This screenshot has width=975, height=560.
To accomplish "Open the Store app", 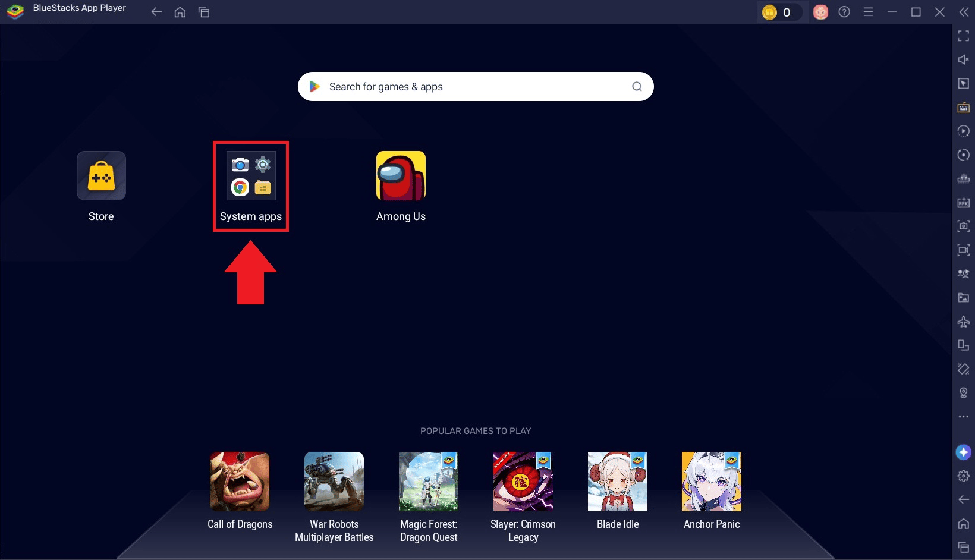I will (101, 175).
